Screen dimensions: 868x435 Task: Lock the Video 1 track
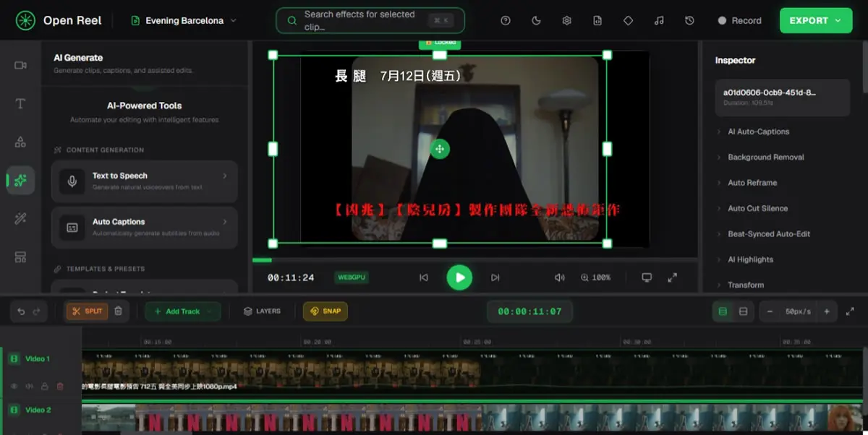coord(45,387)
